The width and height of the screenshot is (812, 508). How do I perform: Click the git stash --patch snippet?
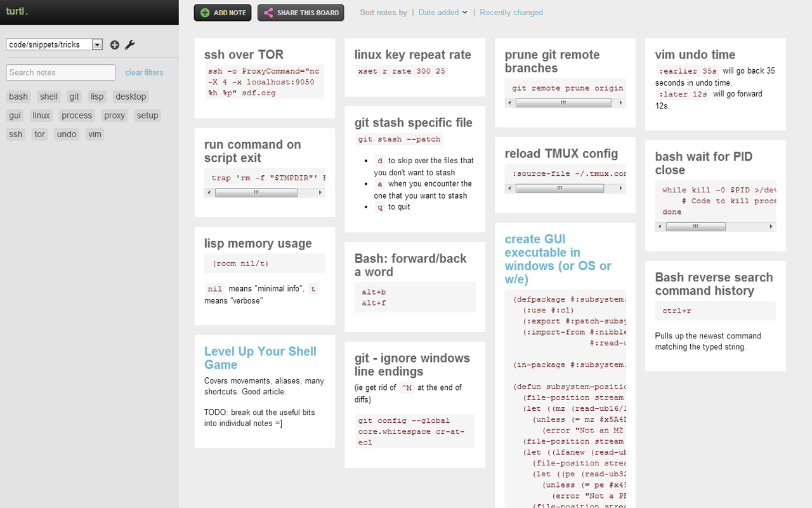pyautogui.click(x=399, y=139)
